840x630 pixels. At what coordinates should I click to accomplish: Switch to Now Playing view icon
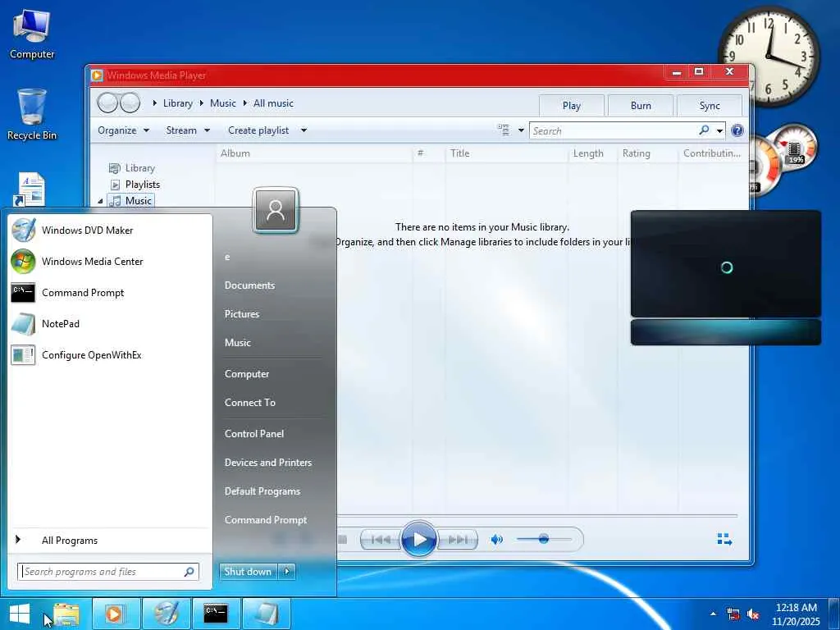724,540
